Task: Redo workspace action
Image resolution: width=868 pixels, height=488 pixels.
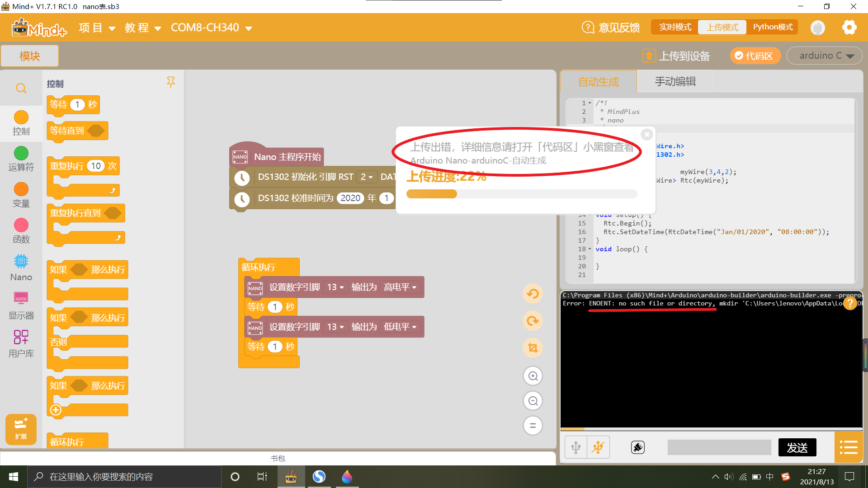Action: click(x=533, y=321)
